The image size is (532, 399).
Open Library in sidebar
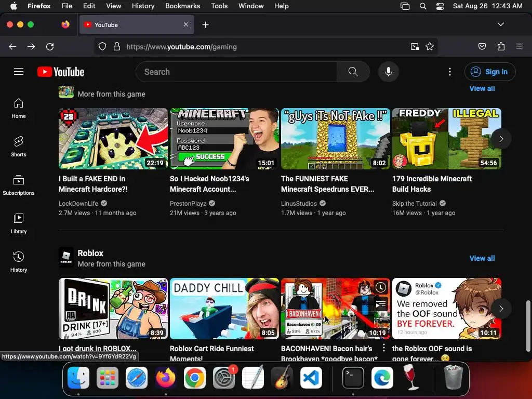(19, 224)
